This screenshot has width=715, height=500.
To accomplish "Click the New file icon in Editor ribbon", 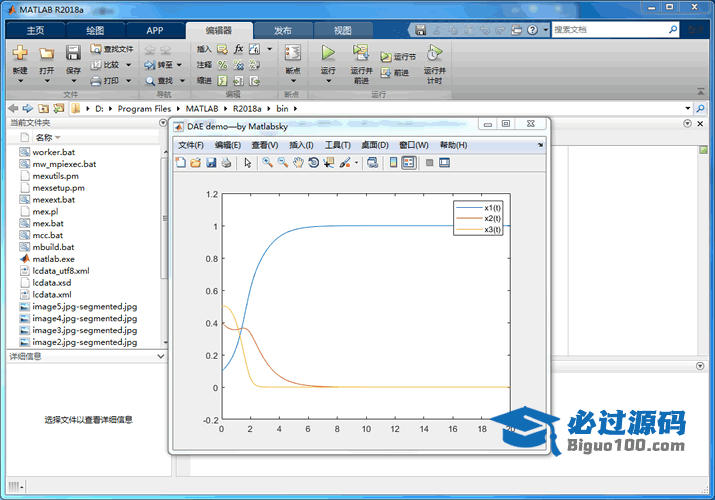I will 20,54.
